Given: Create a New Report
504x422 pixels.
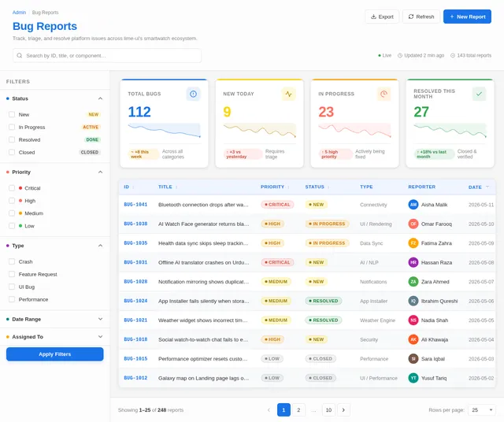Looking at the screenshot, I should [467, 17].
